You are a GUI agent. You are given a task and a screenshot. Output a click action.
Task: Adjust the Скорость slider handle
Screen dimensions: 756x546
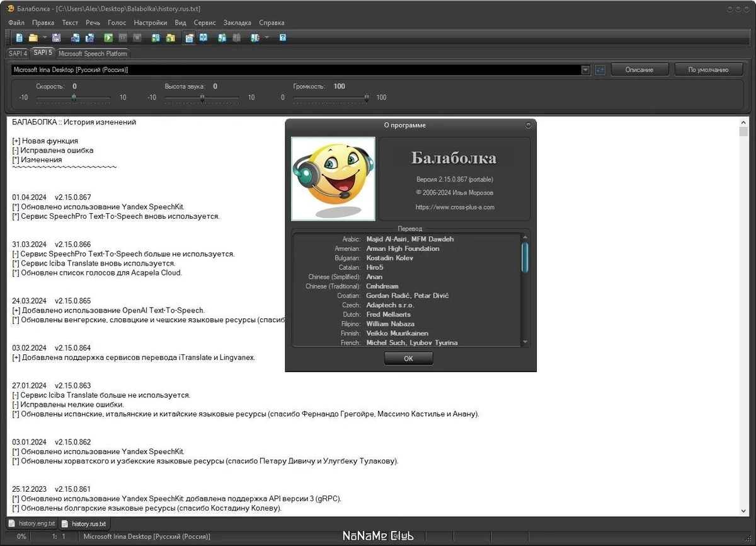click(x=74, y=97)
